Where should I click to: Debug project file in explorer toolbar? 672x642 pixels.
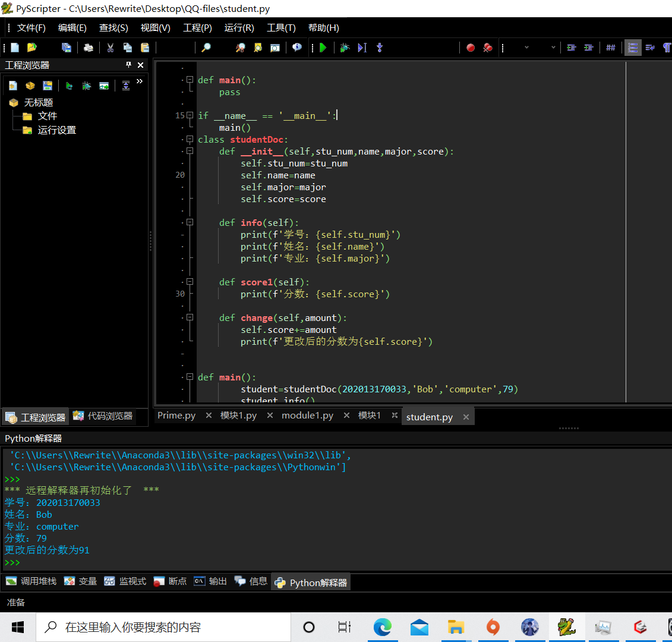click(86, 86)
